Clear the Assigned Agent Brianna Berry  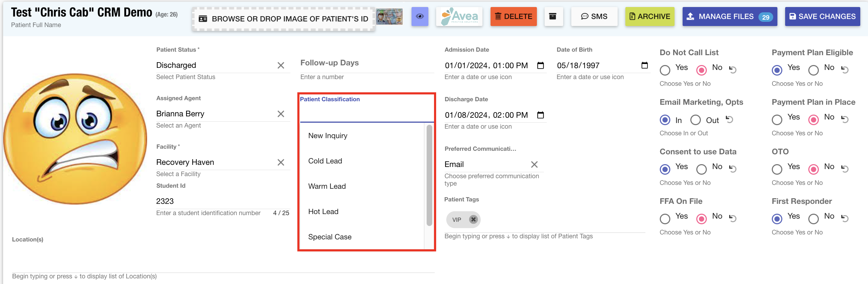pyautogui.click(x=281, y=114)
